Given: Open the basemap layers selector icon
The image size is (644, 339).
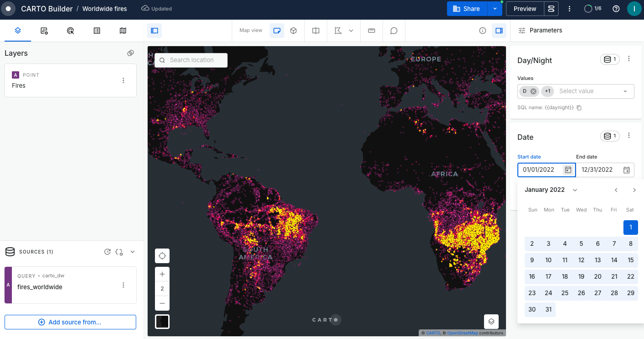Looking at the screenshot, I should (491, 321).
